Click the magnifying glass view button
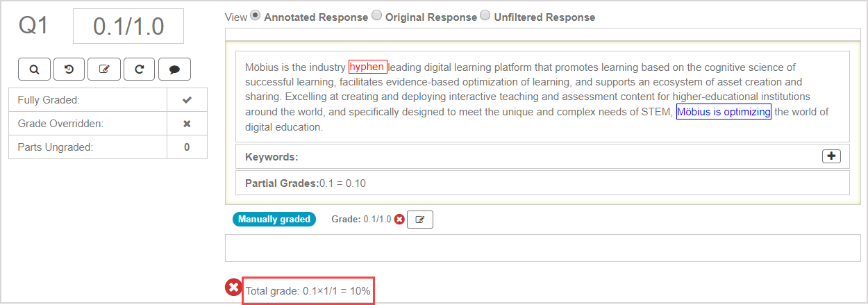The image size is (868, 305). (x=34, y=69)
